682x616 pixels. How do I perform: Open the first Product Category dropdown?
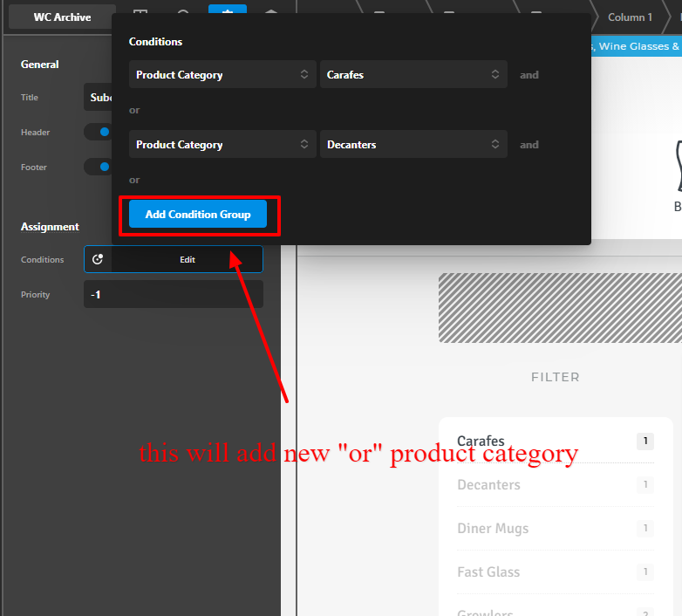(222, 75)
